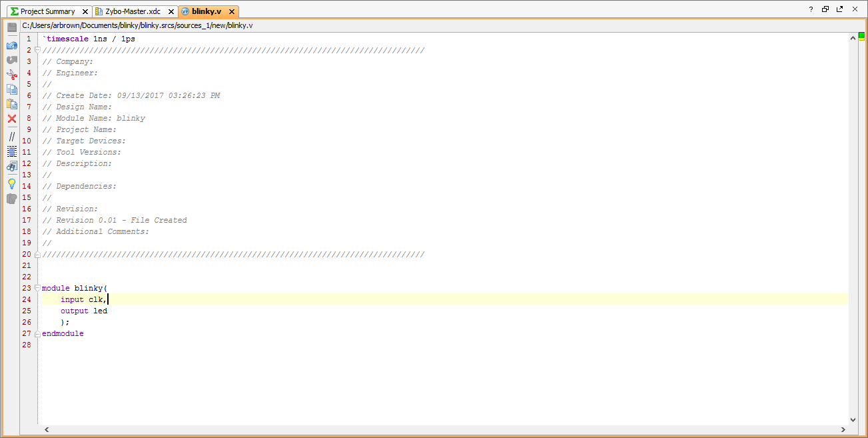Open Find with the binoculars icon
The width and height of the screenshot is (868, 438).
point(11,166)
